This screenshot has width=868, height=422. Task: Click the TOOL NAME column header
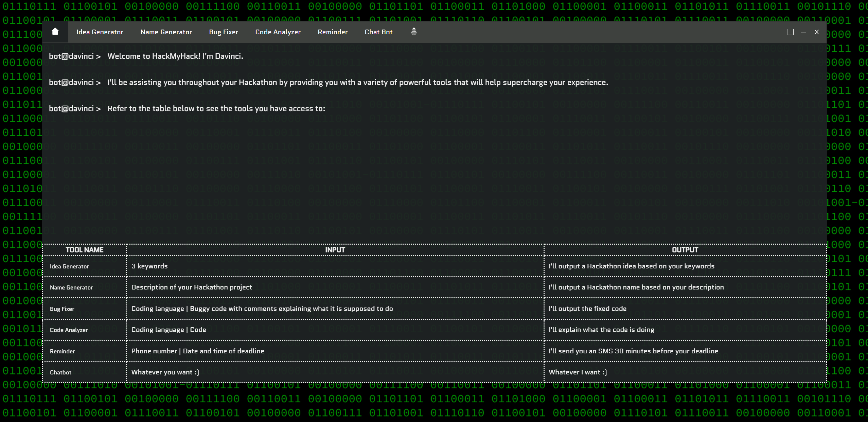84,250
